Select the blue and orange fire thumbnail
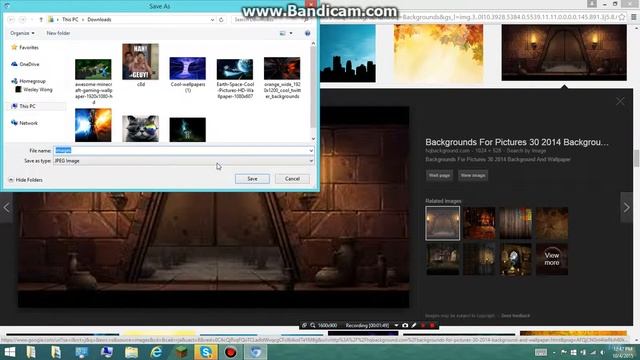Screen dimensions: 640x360 93,125
